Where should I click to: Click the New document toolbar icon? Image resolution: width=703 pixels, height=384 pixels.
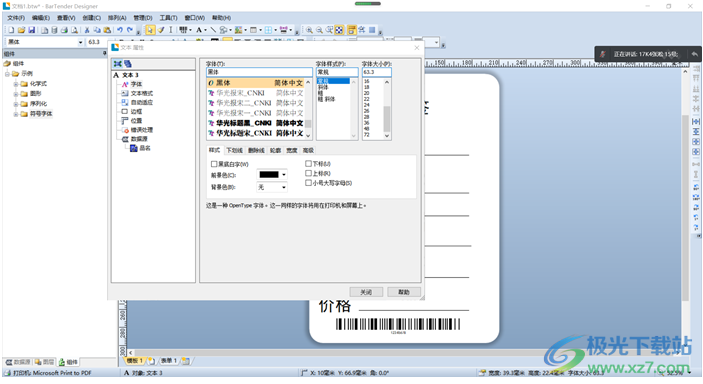[x=11, y=30]
